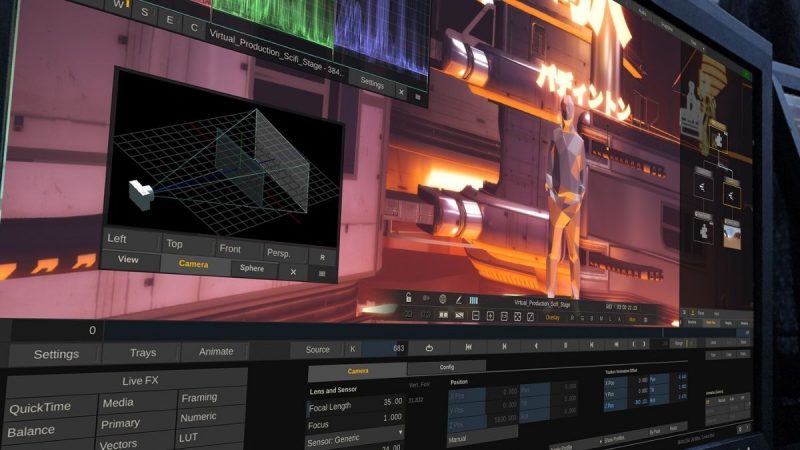Screen dimensions: 800x450
Task: Select the pen annotation icon
Action: (458, 299)
